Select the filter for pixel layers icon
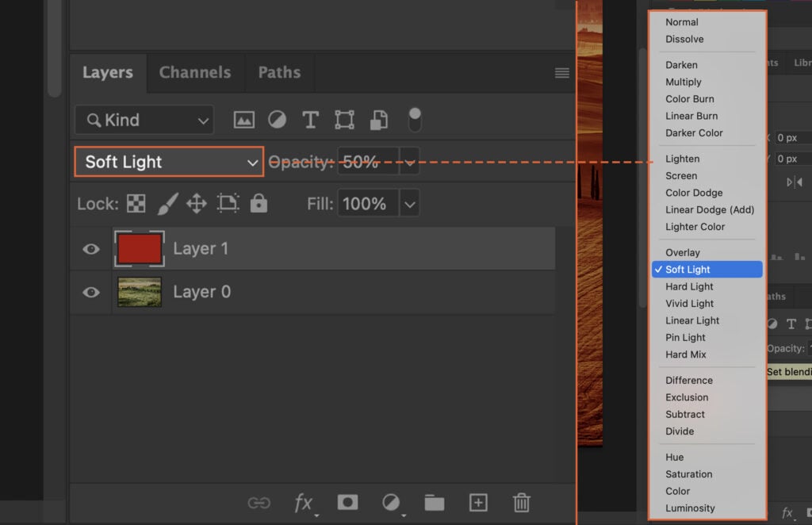 point(243,119)
